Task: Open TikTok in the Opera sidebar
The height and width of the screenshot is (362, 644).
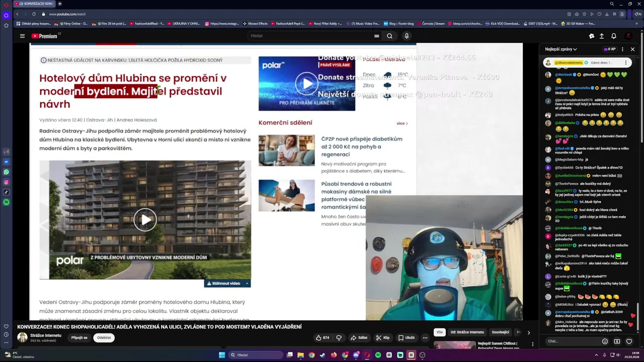Action: [x=6, y=192]
